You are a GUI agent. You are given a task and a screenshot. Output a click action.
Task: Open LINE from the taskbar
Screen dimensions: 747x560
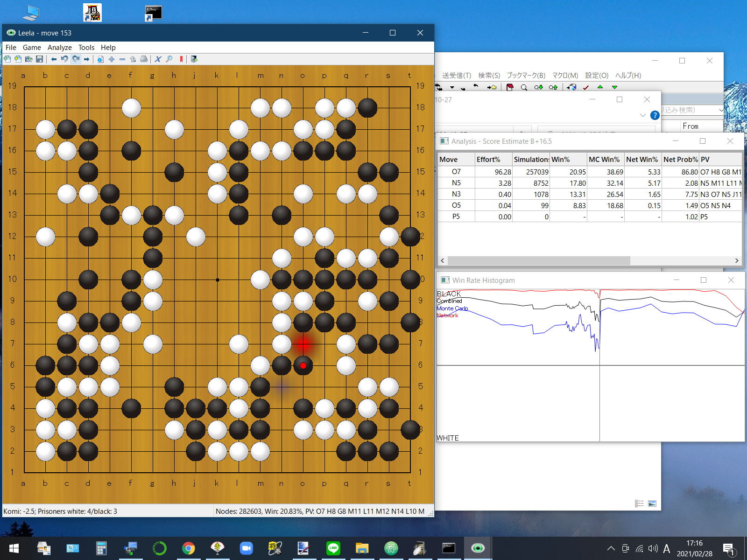click(x=333, y=548)
